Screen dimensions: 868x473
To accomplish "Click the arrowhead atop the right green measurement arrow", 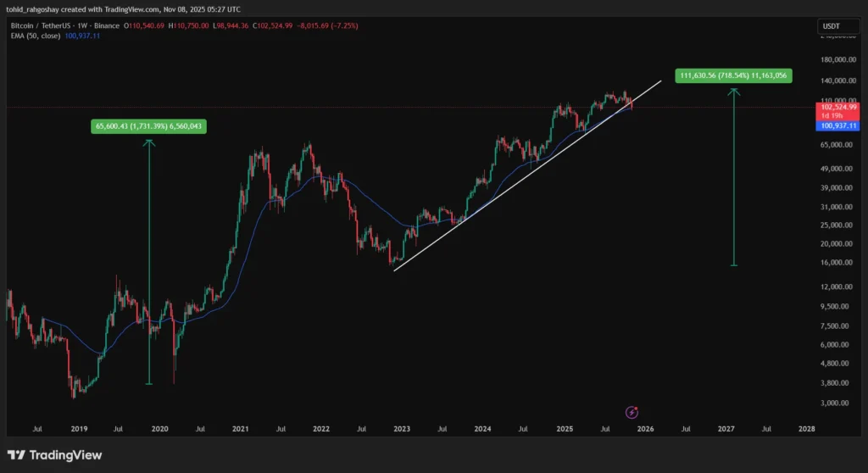I will 734,92.
